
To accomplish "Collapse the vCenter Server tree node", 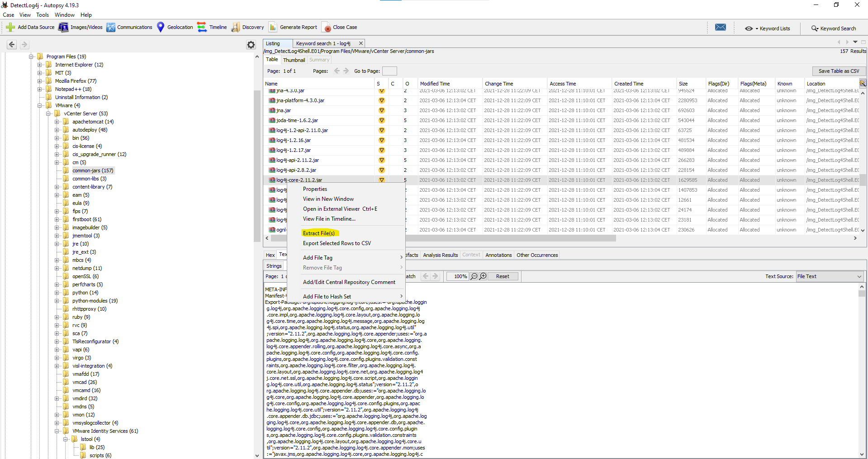I will point(48,114).
